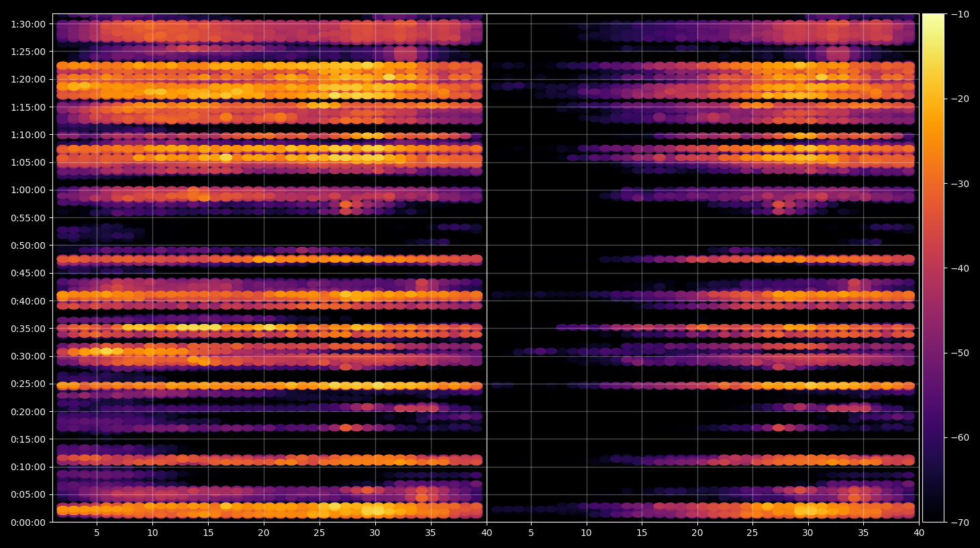
Task: Pick the 1:10:00 time axis label
Action: (x=28, y=135)
